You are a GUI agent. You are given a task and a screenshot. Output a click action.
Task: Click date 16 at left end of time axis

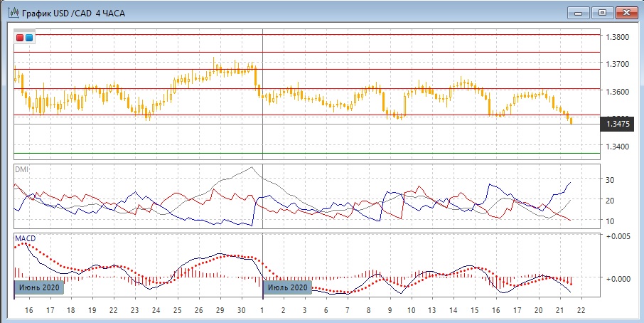coord(29,311)
